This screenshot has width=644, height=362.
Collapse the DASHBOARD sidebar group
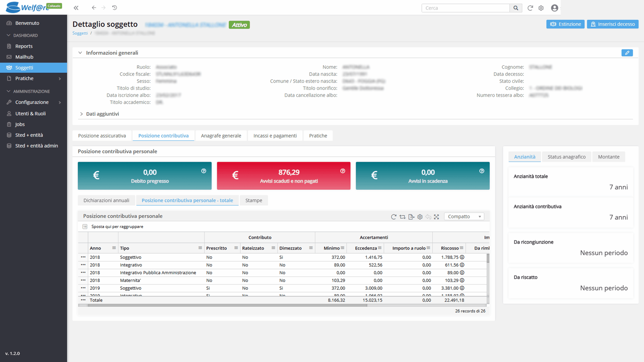9,35
